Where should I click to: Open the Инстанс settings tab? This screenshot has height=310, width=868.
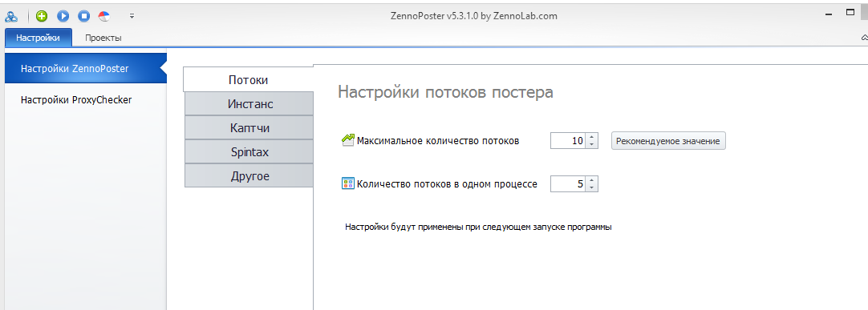pos(249,104)
